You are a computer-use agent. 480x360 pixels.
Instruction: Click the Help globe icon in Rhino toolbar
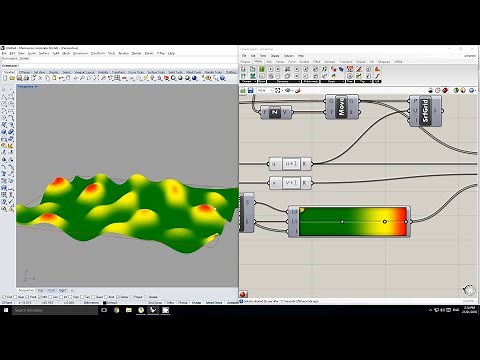coord(223,78)
